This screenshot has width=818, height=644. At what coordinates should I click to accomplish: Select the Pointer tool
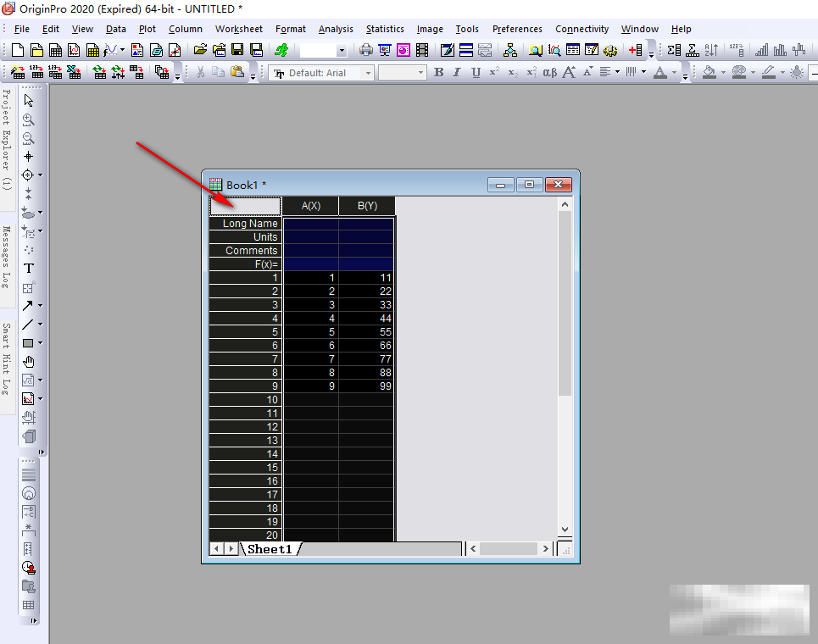click(29, 100)
